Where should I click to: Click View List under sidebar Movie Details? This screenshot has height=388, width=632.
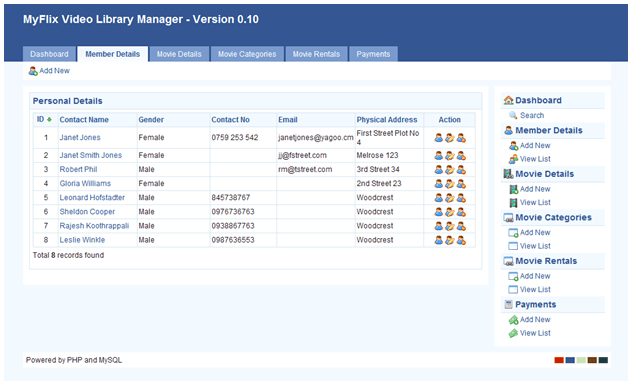530,203
